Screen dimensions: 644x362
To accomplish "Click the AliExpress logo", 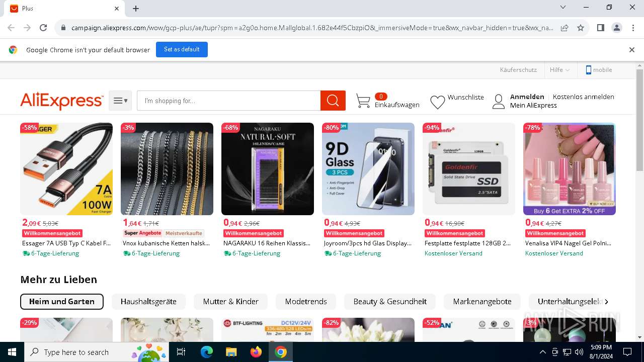I will 61,101.
